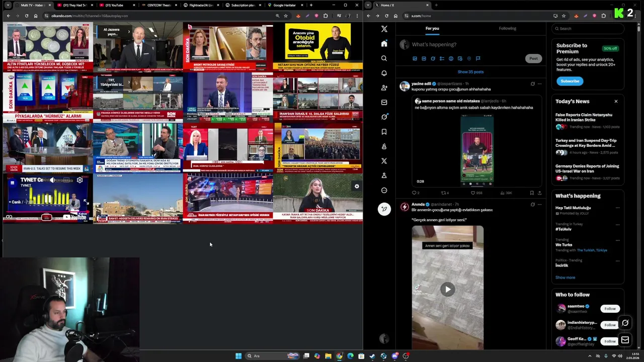Open options for We Turks trend
Viewport: 644px width, 362px height.
617,240
